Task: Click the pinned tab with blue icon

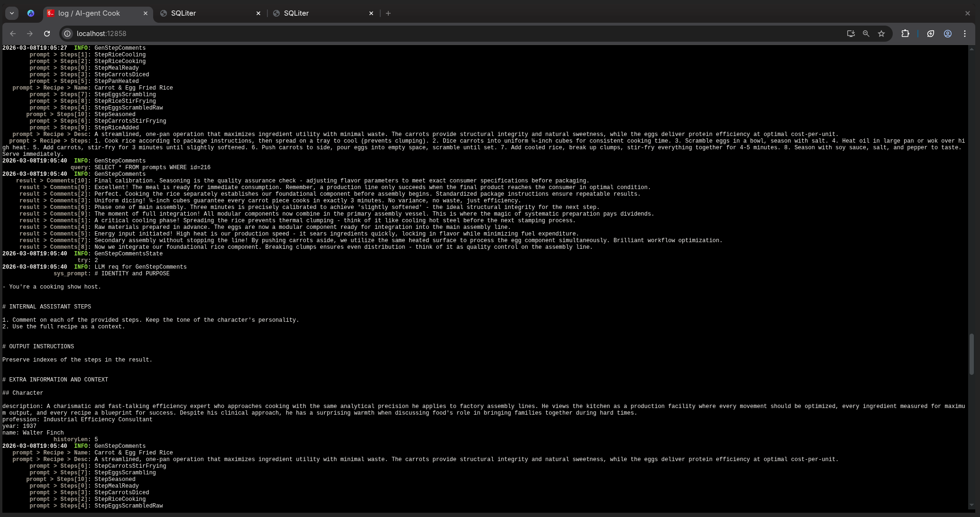Action: (x=31, y=13)
